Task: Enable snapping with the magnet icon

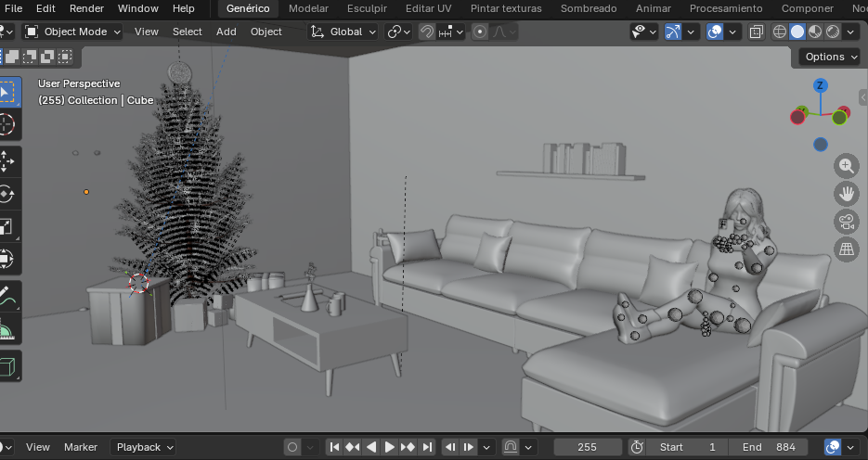Action: coord(427,32)
